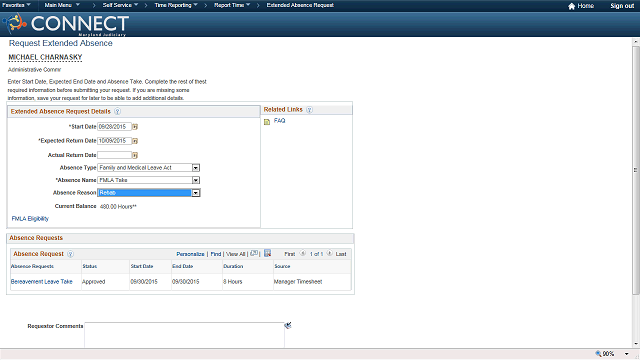Open the Time Reporting breadcrumb menu

(176, 5)
